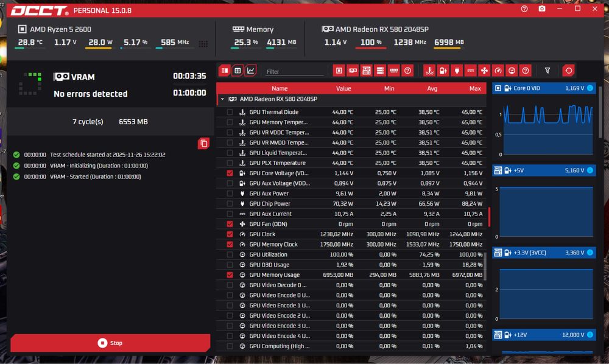This screenshot has width=609, height=364.
Task: Open the help icon in title bar
Action: click(x=524, y=9)
